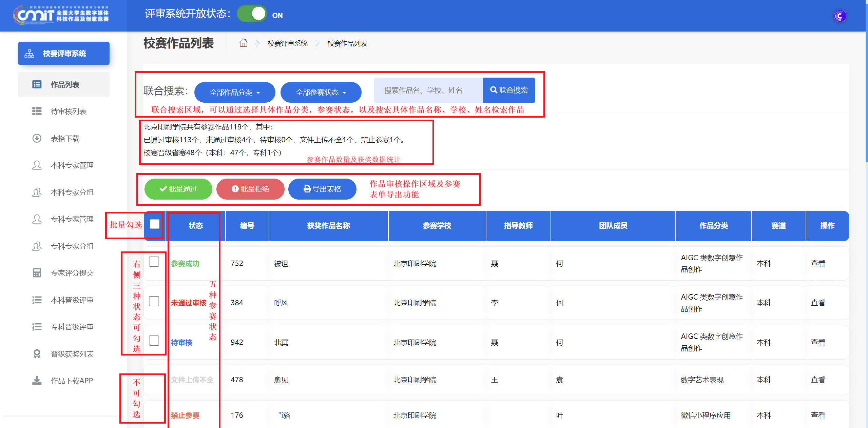868x428 pixels.
Task: Open the 全部作品分类 dropdown
Action: 235,92
